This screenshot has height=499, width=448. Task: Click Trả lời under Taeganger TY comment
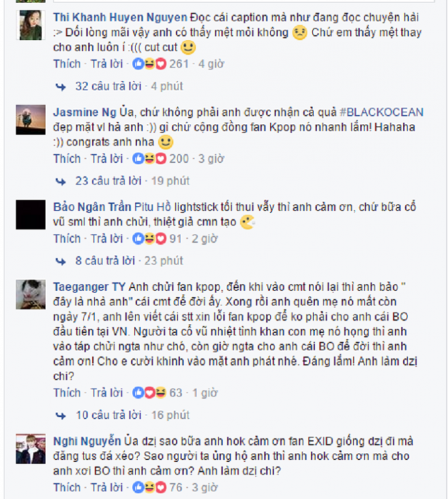(106, 393)
